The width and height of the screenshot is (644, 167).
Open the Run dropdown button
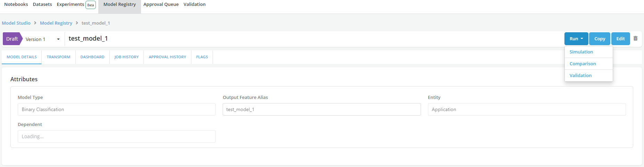coord(576,39)
